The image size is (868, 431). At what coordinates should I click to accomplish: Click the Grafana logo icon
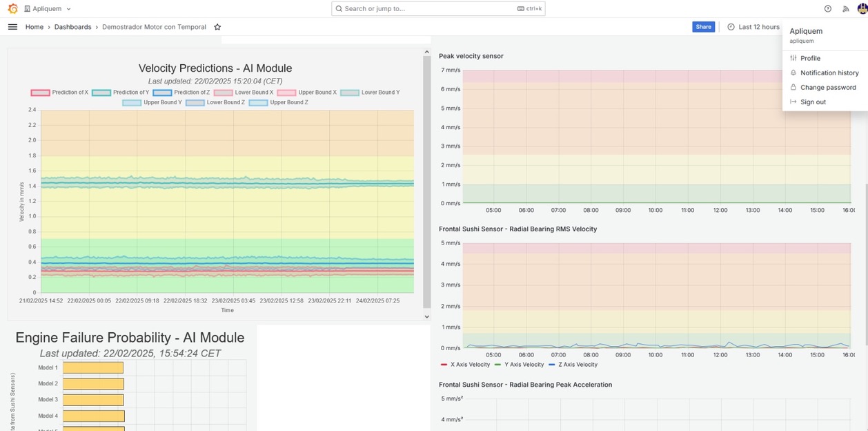(12, 9)
